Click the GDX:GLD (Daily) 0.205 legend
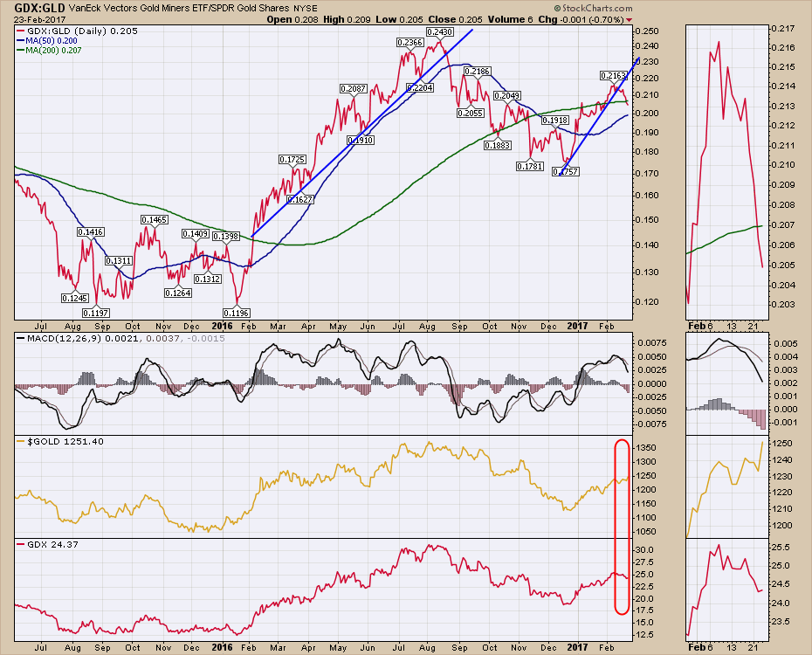 [77, 31]
